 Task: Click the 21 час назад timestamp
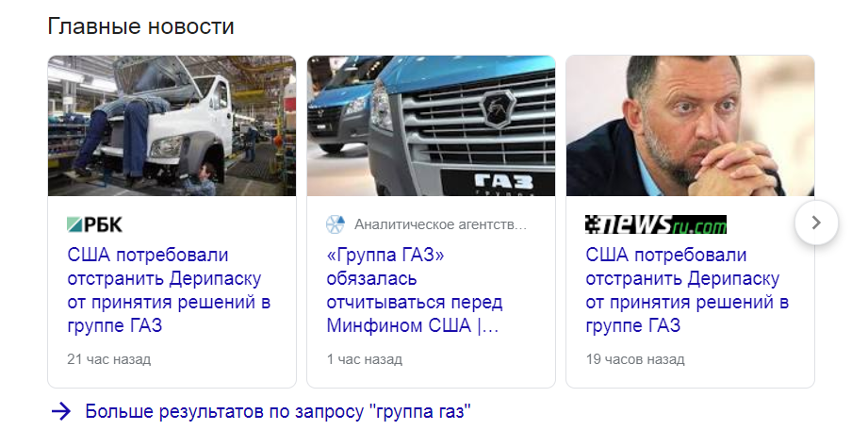click(x=109, y=359)
